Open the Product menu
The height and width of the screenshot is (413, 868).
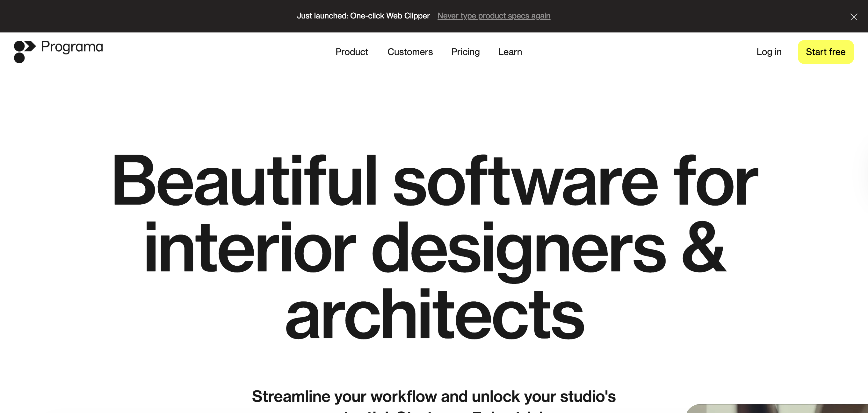[x=351, y=52]
